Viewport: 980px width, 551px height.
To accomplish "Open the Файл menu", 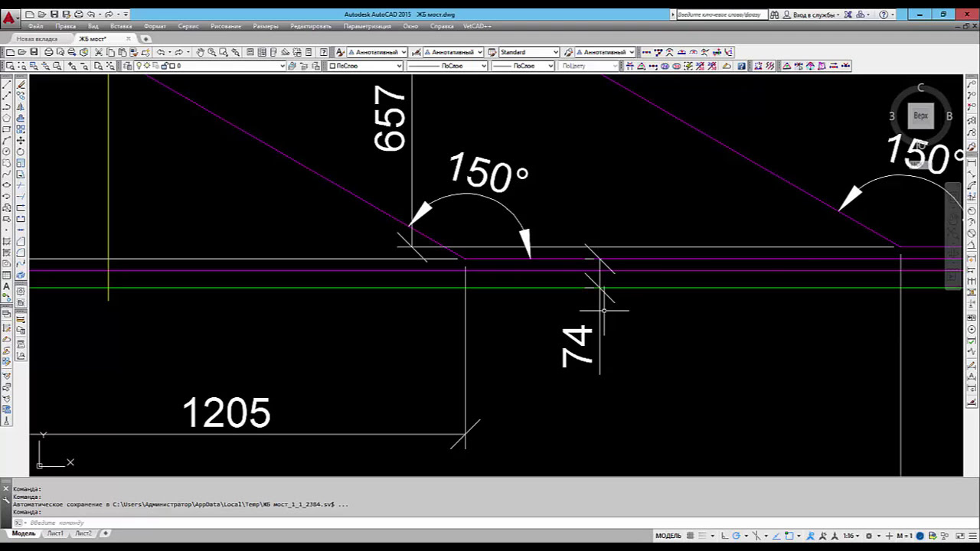I will 35,26.
